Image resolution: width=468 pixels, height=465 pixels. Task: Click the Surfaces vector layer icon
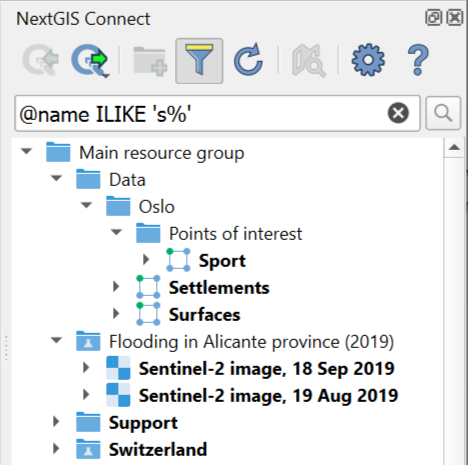[x=148, y=314]
